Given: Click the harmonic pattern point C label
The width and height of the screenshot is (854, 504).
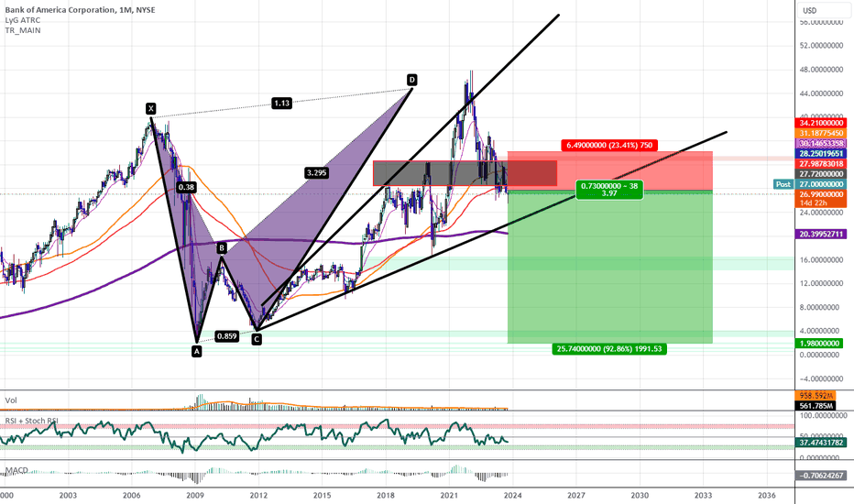Looking at the screenshot, I should coord(257,339).
